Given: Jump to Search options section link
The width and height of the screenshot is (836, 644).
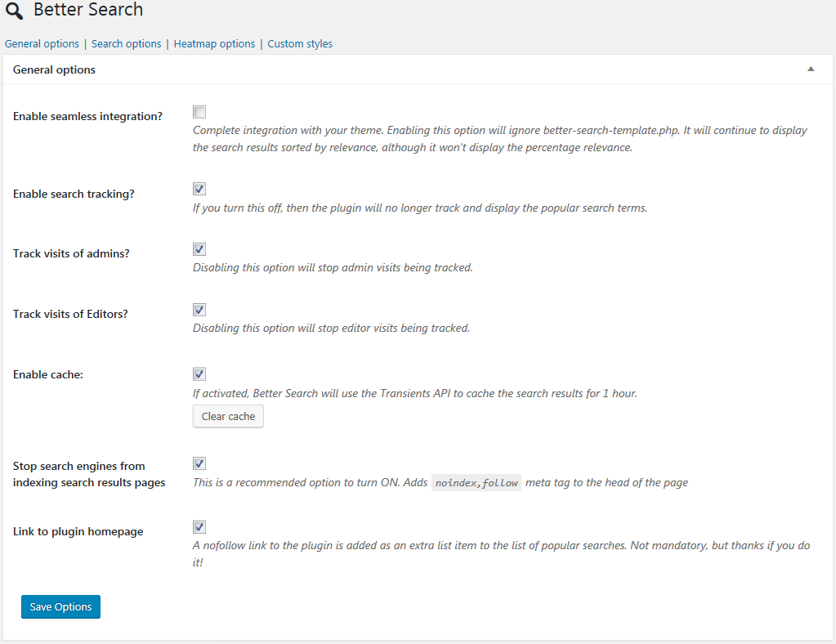Looking at the screenshot, I should tap(126, 44).
